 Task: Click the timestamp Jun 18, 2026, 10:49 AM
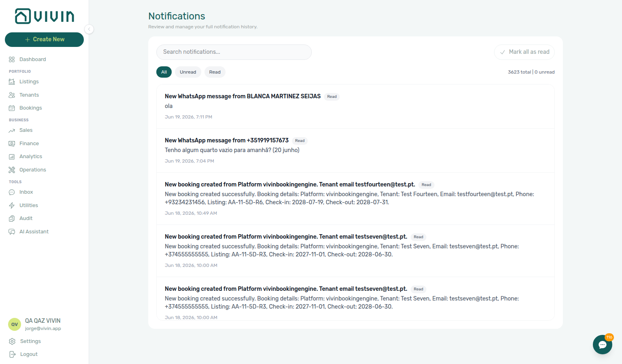tap(191, 213)
